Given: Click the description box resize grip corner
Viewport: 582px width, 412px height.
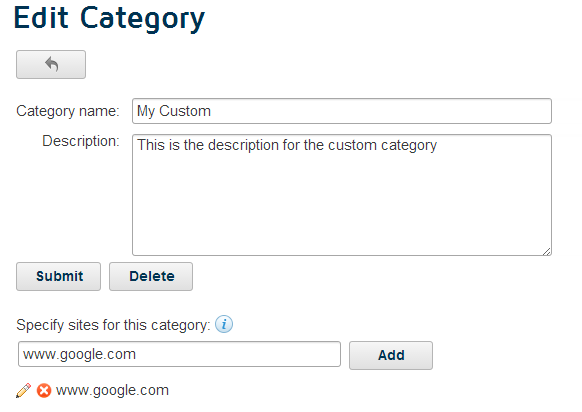Looking at the screenshot, I should (546, 251).
